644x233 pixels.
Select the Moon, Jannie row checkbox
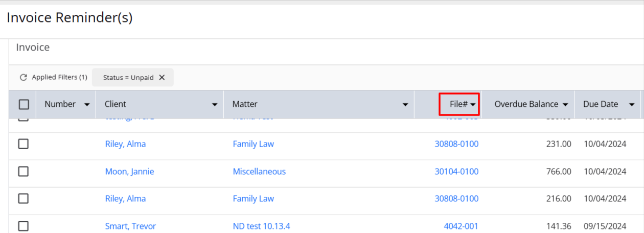(x=24, y=172)
